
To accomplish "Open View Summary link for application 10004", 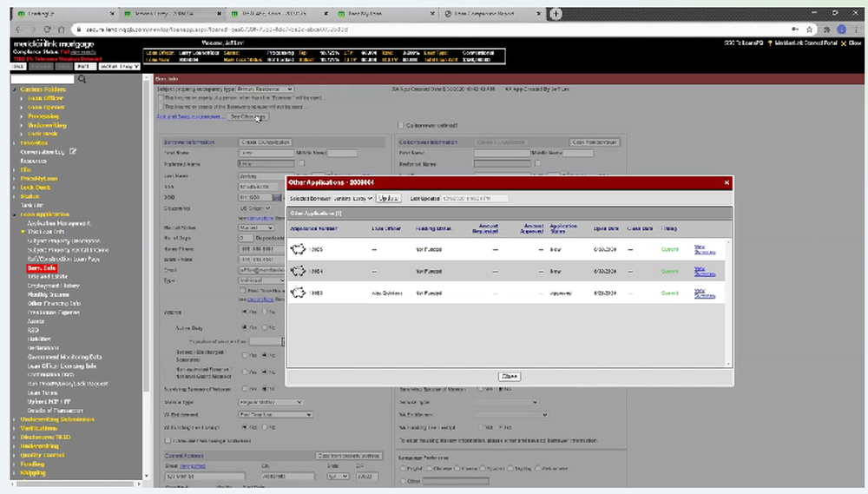I will tap(704, 271).
